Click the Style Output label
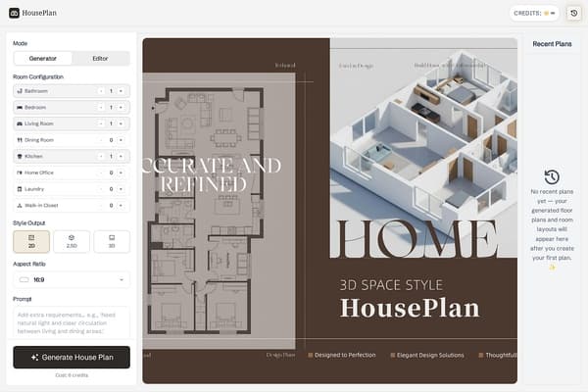The width and height of the screenshot is (588, 392). 28,222
